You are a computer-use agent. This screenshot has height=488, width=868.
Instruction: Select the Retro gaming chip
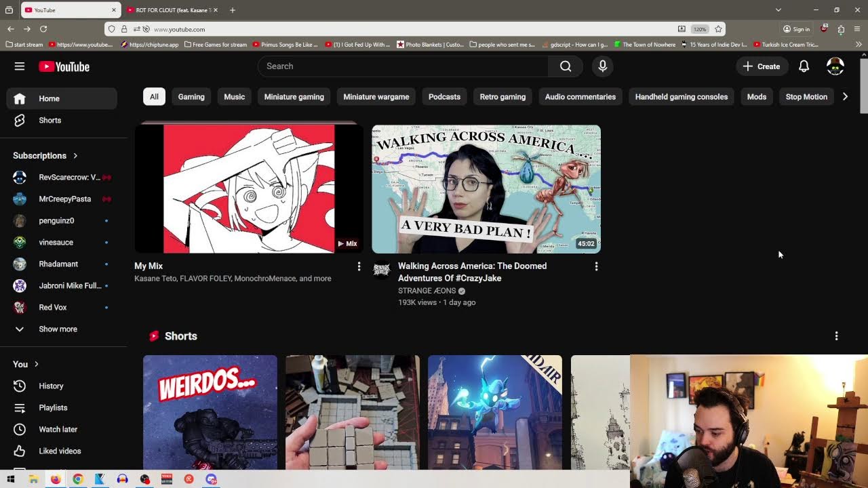(502, 97)
